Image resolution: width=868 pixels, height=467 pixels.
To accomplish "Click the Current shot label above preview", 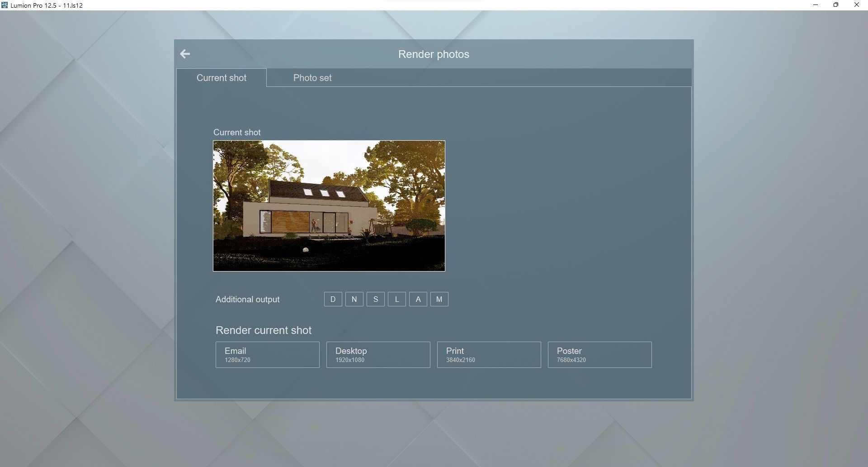I will (237, 133).
